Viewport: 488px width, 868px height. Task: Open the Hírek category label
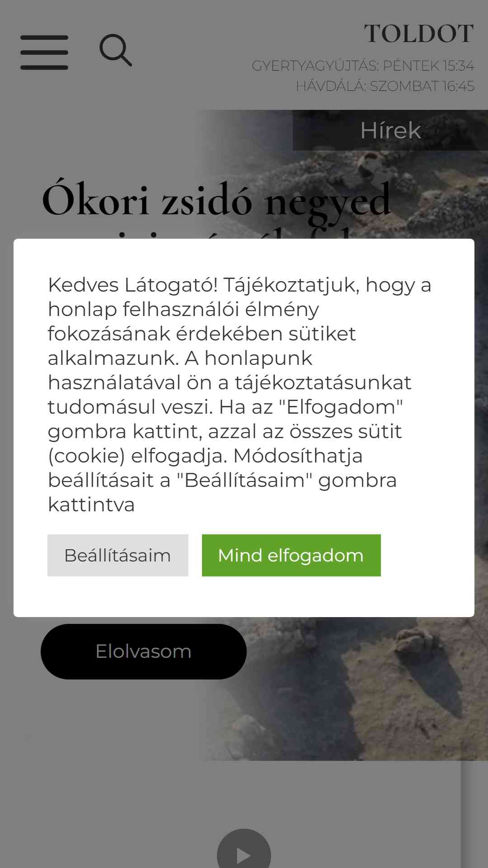pos(390,130)
